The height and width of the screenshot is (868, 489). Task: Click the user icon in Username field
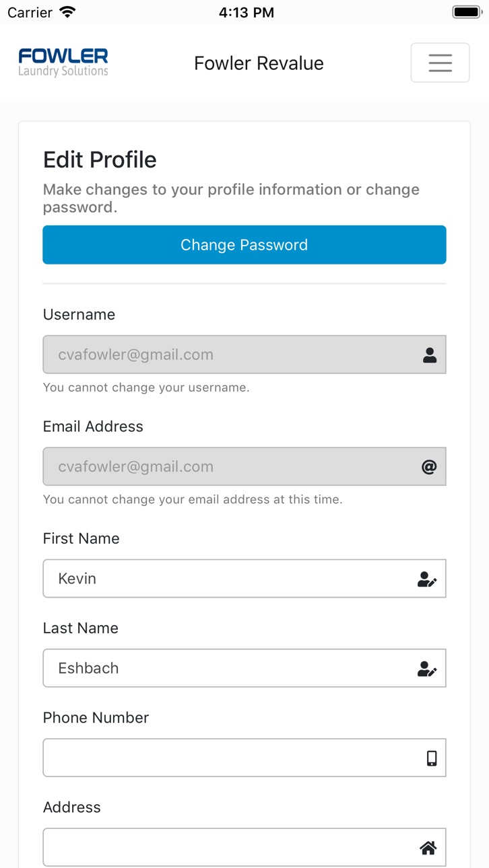[x=430, y=355]
